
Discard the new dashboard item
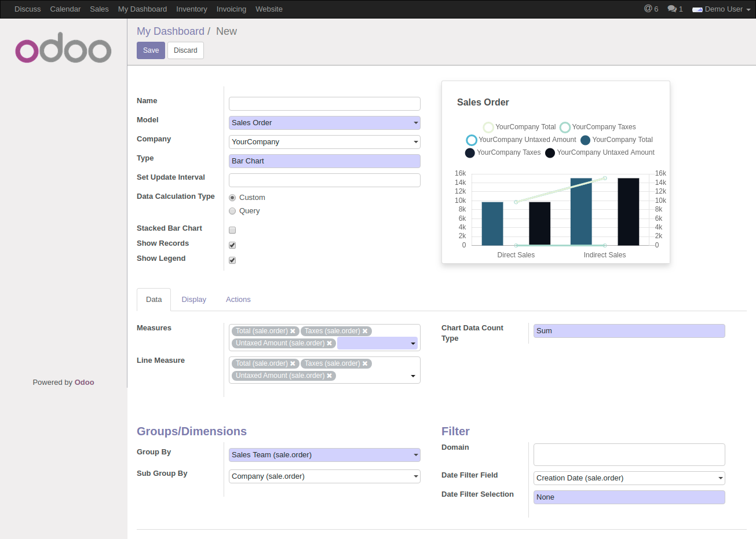pos(185,50)
